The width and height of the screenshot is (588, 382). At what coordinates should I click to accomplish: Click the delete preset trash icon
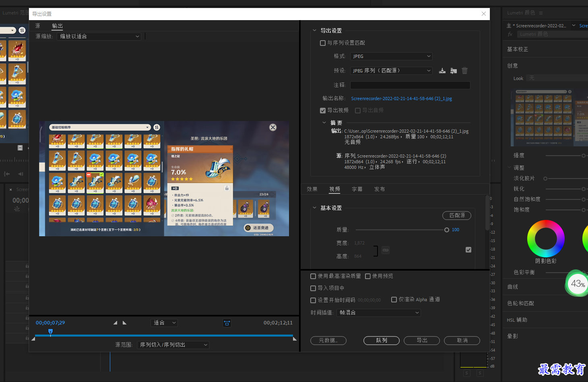pos(465,71)
